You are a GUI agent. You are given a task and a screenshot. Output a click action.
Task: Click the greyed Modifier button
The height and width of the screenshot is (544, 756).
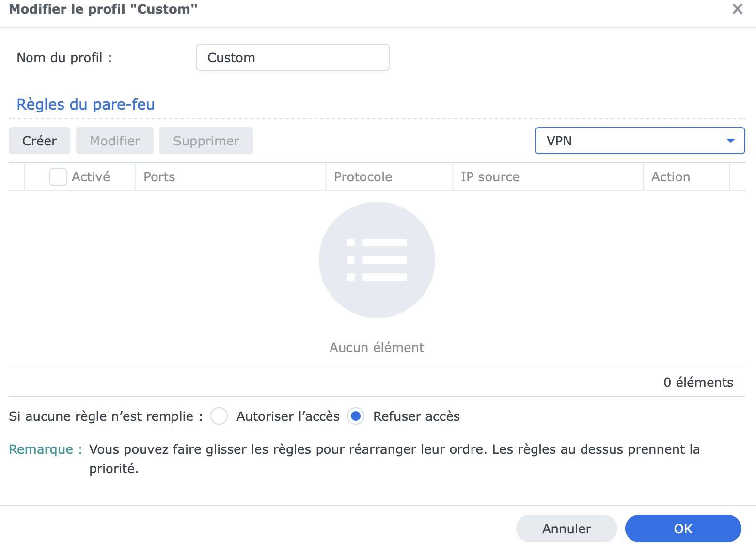pos(115,141)
